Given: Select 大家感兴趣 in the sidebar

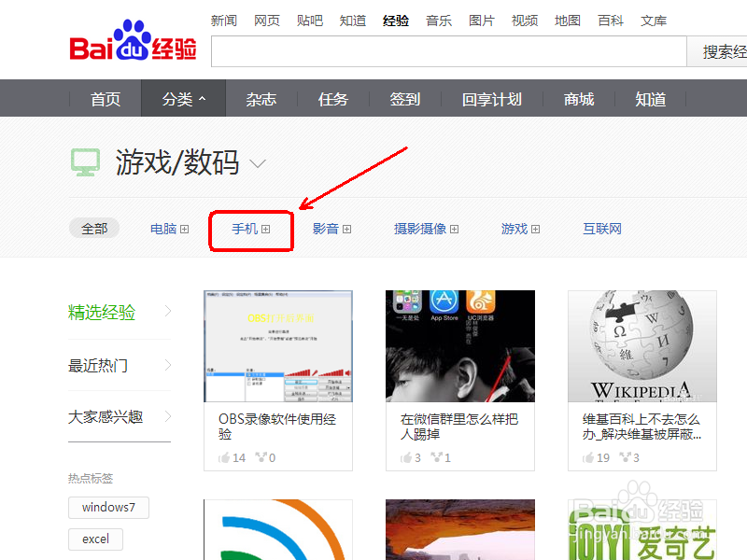Looking at the screenshot, I should 106,417.
